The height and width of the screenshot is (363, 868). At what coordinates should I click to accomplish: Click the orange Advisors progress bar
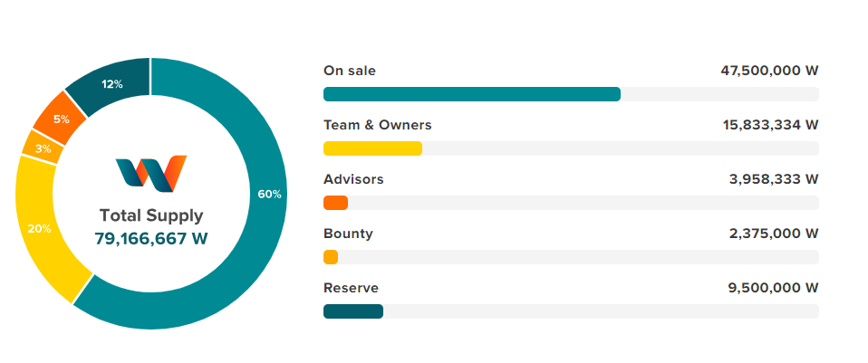(x=335, y=203)
